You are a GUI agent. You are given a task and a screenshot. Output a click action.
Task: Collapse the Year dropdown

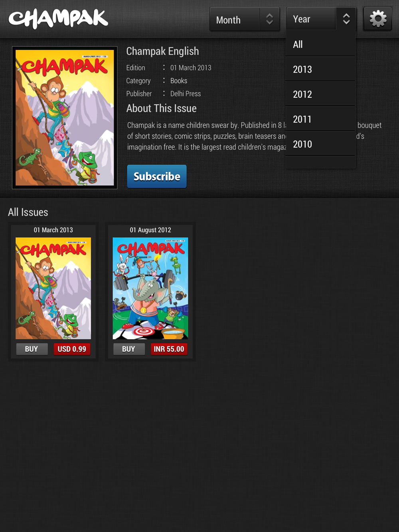321,19
